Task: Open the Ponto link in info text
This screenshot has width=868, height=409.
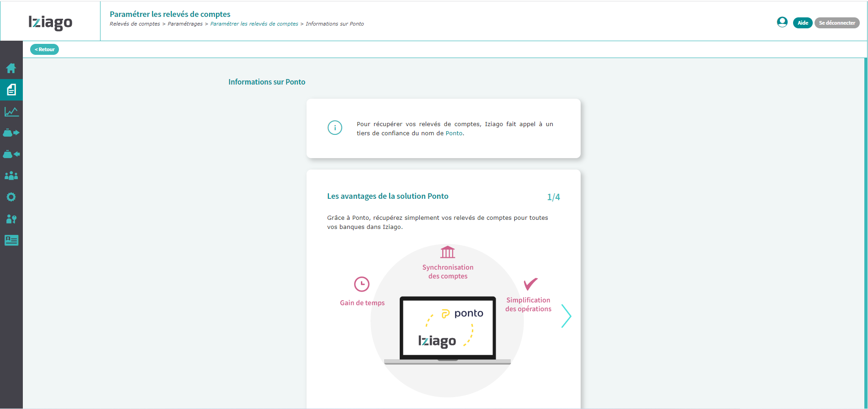Action: 454,133
